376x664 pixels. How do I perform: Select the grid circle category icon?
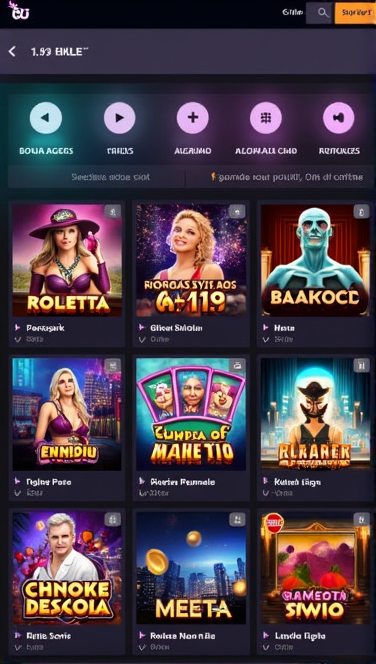click(x=266, y=118)
